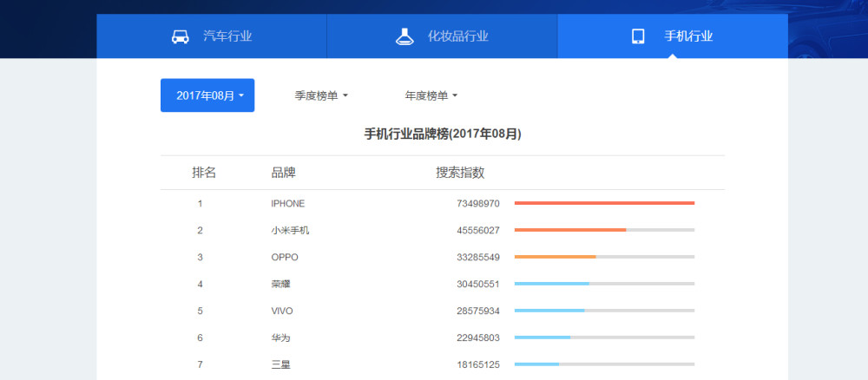Select brand 三星 in the list

[280, 364]
